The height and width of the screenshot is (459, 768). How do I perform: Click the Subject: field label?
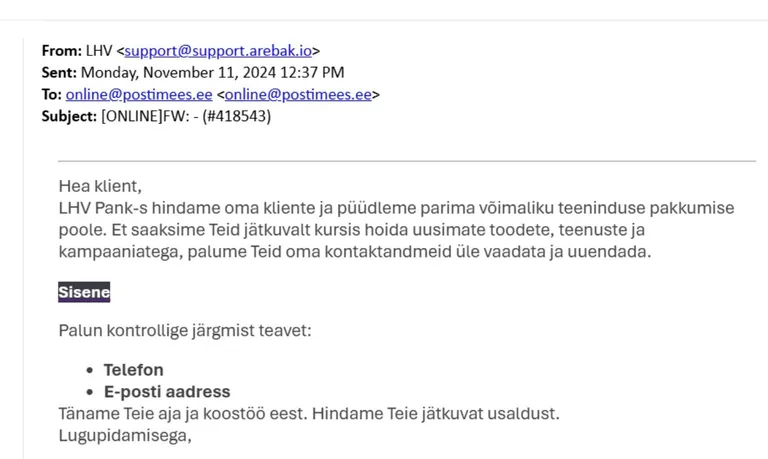click(x=69, y=117)
